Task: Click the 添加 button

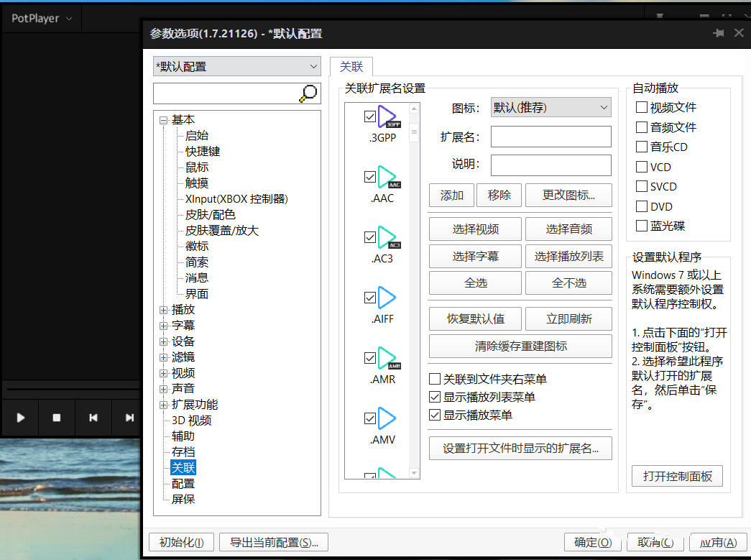Action: tap(451, 196)
